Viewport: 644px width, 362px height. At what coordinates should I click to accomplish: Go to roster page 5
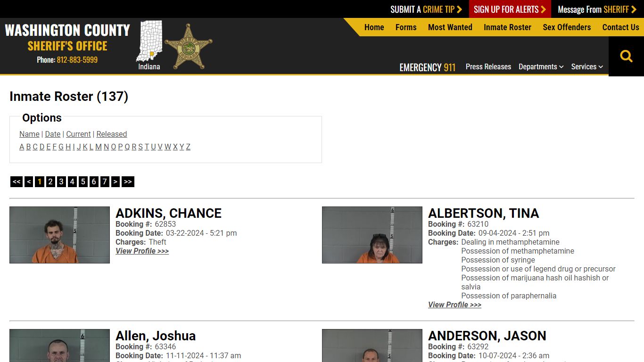tap(83, 181)
